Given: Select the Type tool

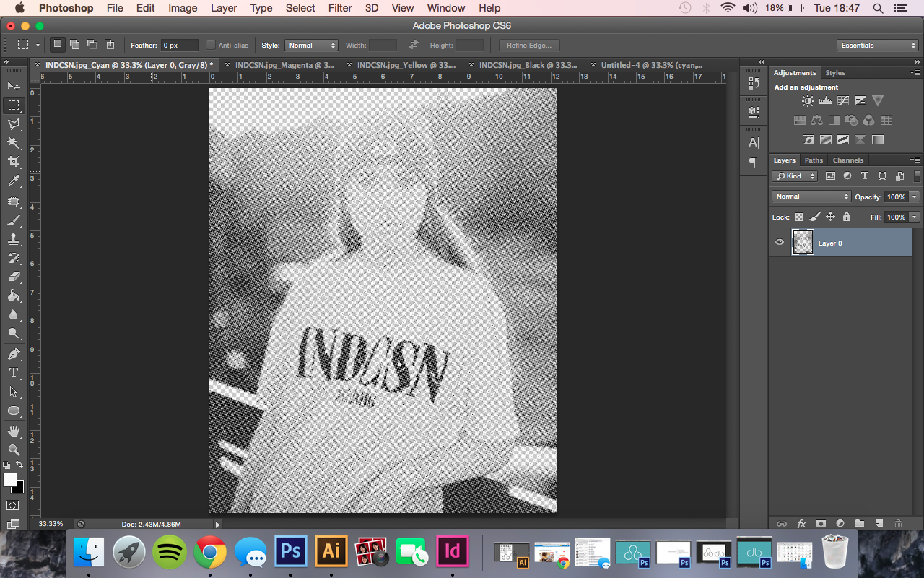Looking at the screenshot, I should [13, 373].
